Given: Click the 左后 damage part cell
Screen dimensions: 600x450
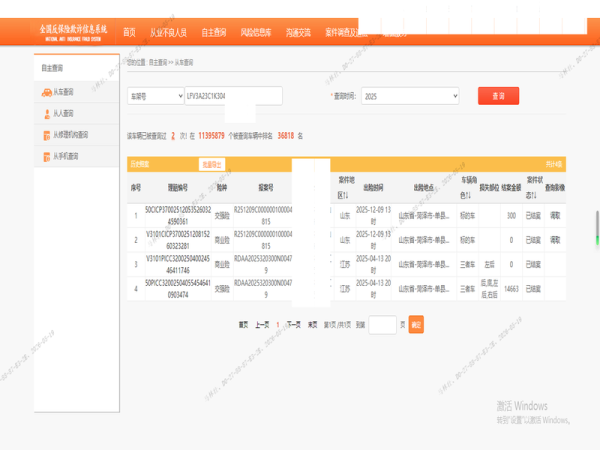Looking at the screenshot, I should pos(489,265).
